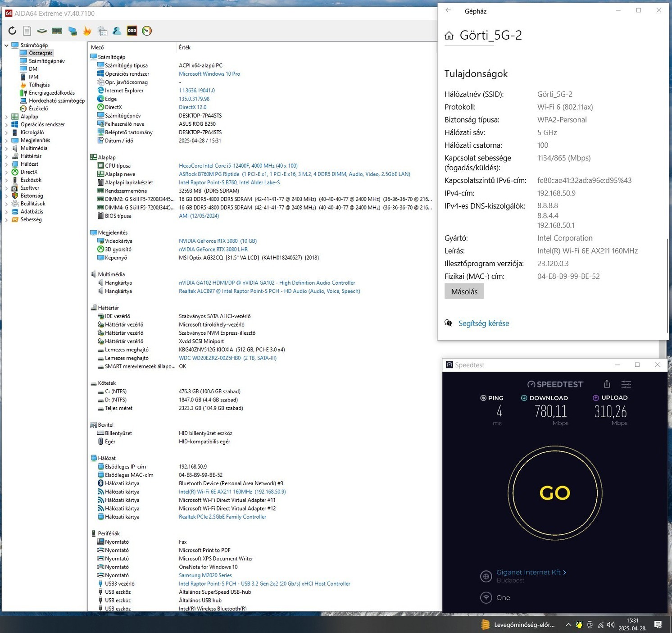Click the monitor and card icon in AIDA64 toolbar

click(72, 31)
